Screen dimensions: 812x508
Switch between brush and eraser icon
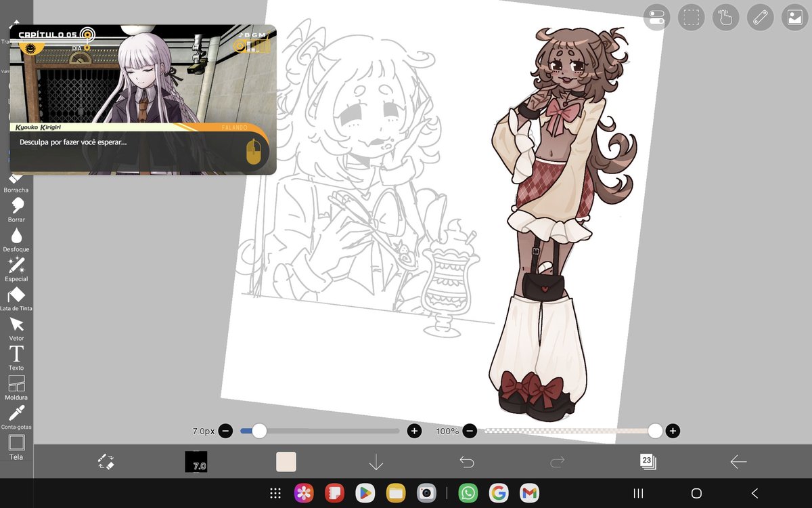106,462
